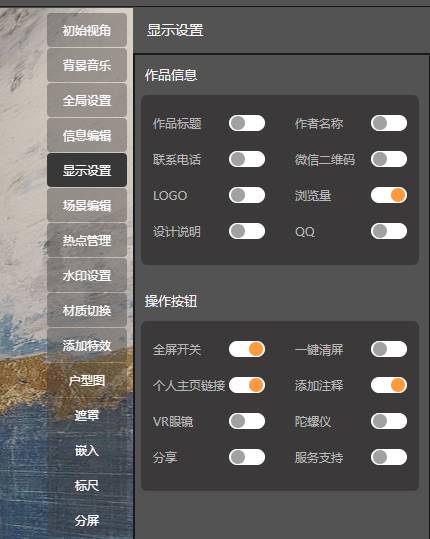Click the 标尺 sidebar entry
Image resolution: width=430 pixels, height=539 pixels.
87,486
